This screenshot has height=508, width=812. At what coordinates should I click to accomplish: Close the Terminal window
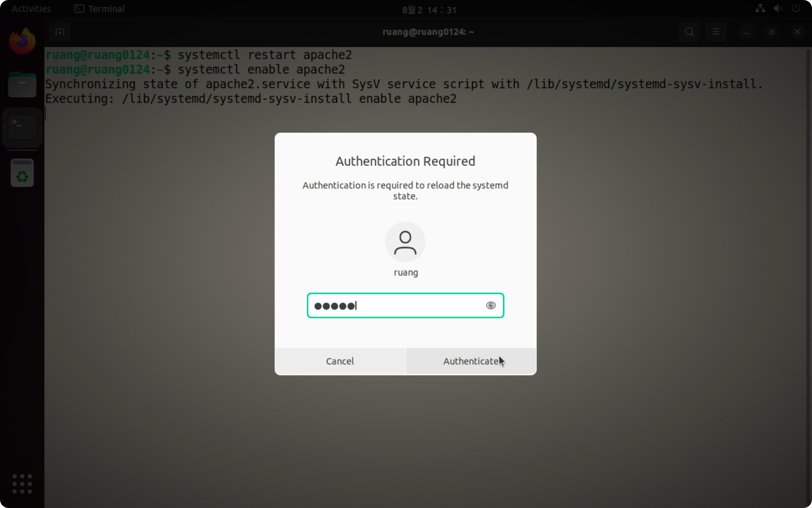pyautogui.click(x=797, y=32)
